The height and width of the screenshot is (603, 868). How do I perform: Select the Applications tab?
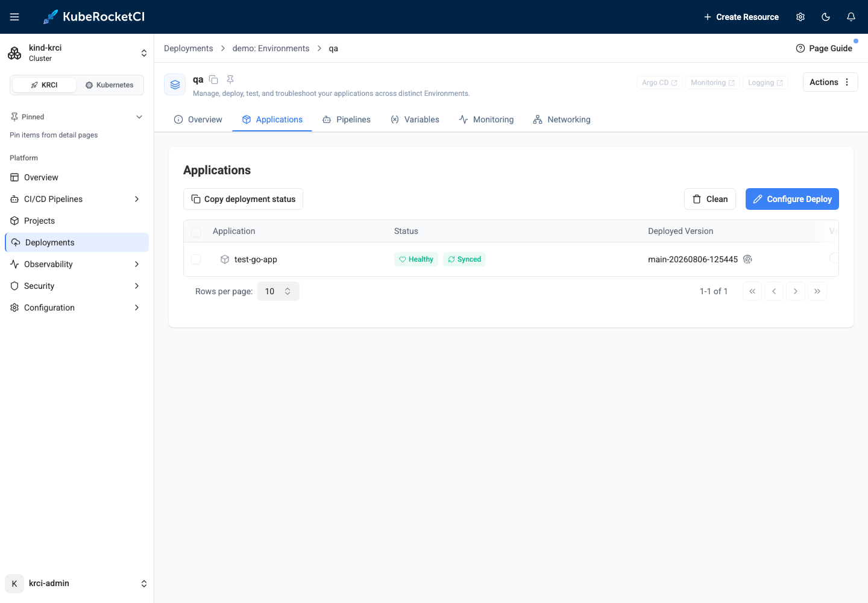[x=272, y=119]
